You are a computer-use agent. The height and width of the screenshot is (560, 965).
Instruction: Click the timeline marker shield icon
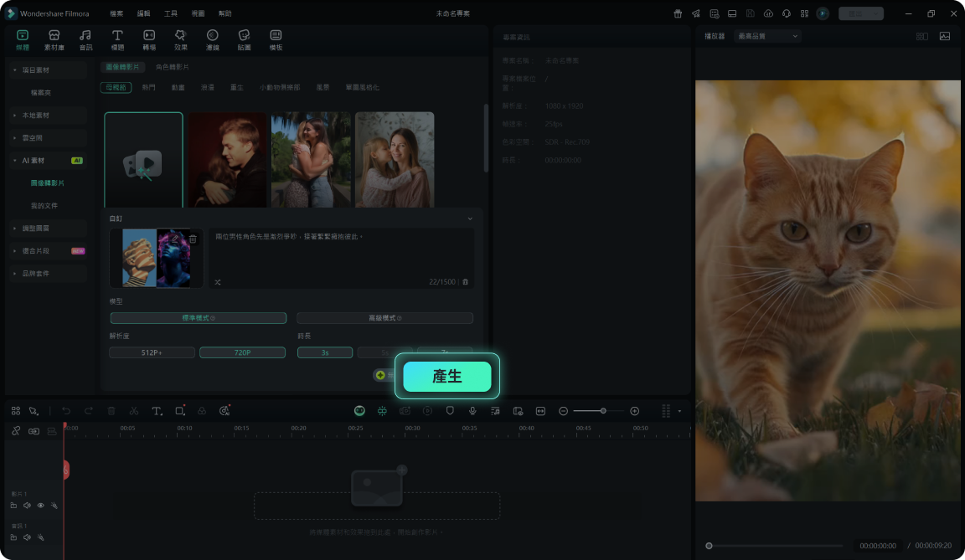coord(450,411)
